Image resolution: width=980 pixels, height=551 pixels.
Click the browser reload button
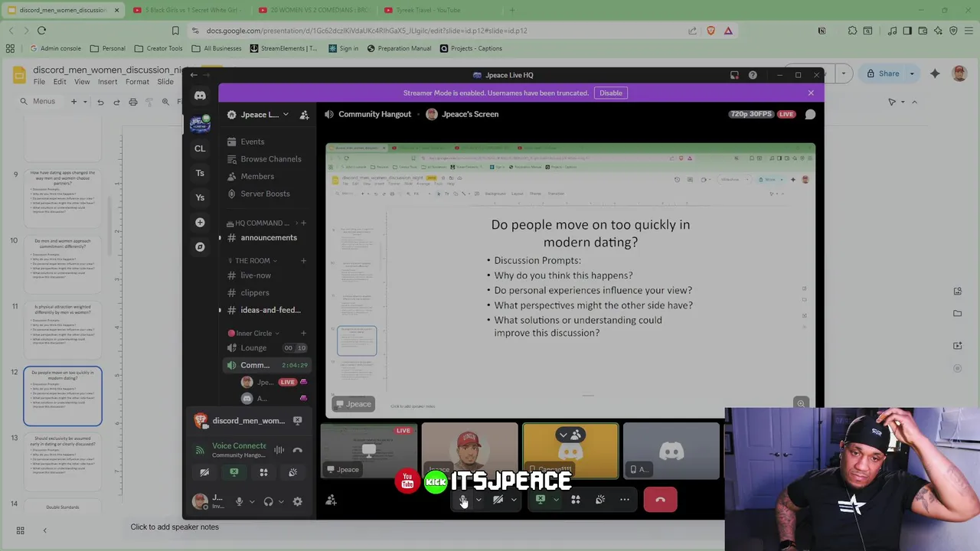pyautogui.click(x=41, y=31)
